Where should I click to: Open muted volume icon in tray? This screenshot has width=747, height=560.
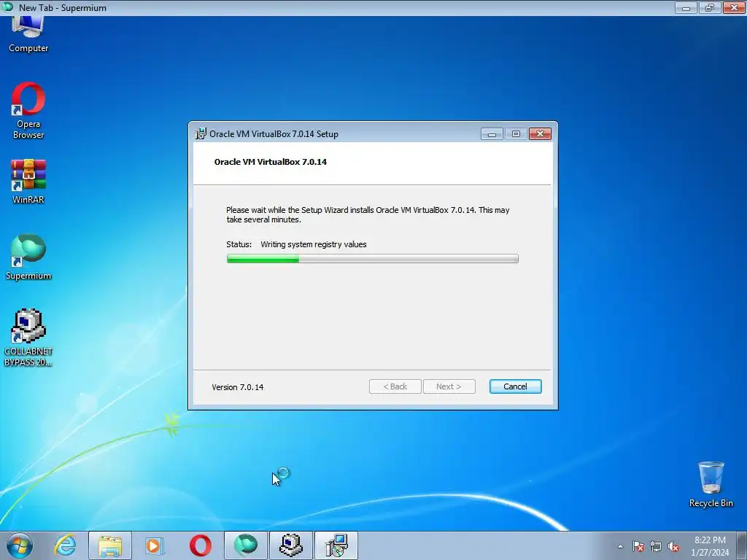673,547
